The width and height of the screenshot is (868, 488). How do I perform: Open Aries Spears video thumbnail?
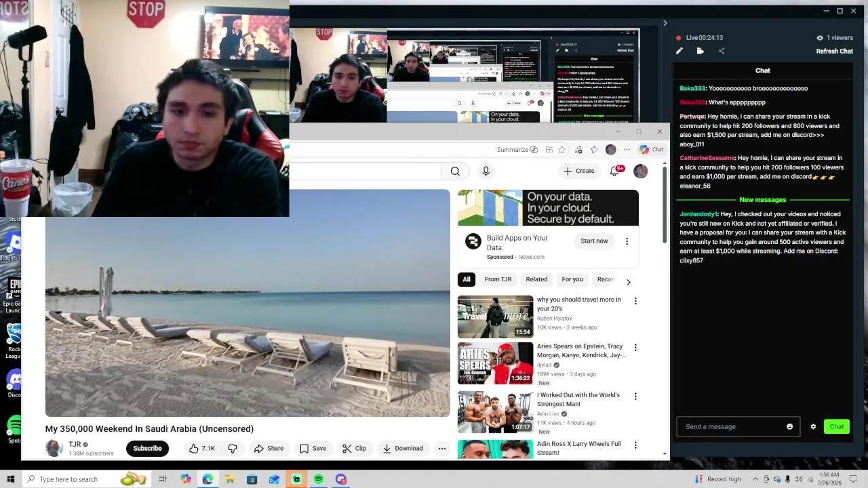coord(495,363)
